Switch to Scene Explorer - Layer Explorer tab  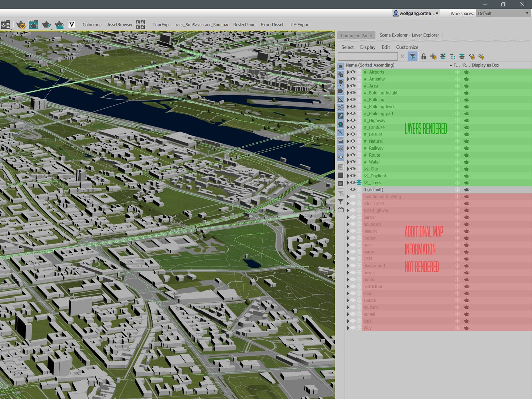click(x=409, y=35)
